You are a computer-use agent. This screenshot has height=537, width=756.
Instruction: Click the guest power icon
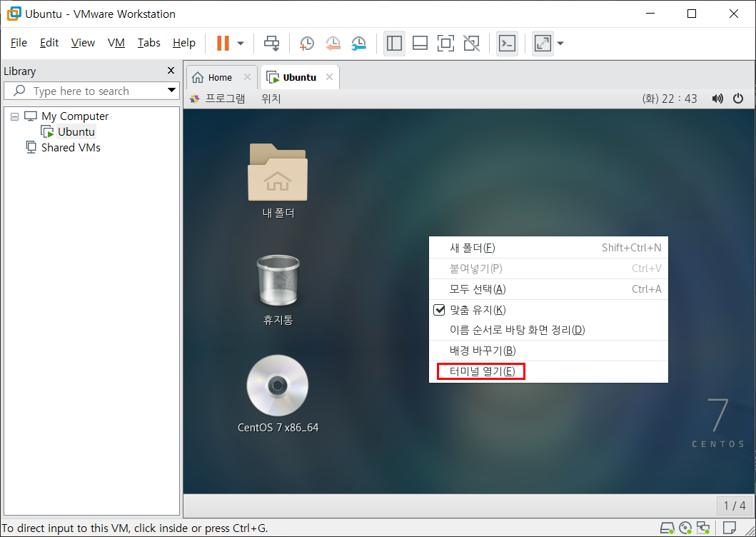click(738, 99)
